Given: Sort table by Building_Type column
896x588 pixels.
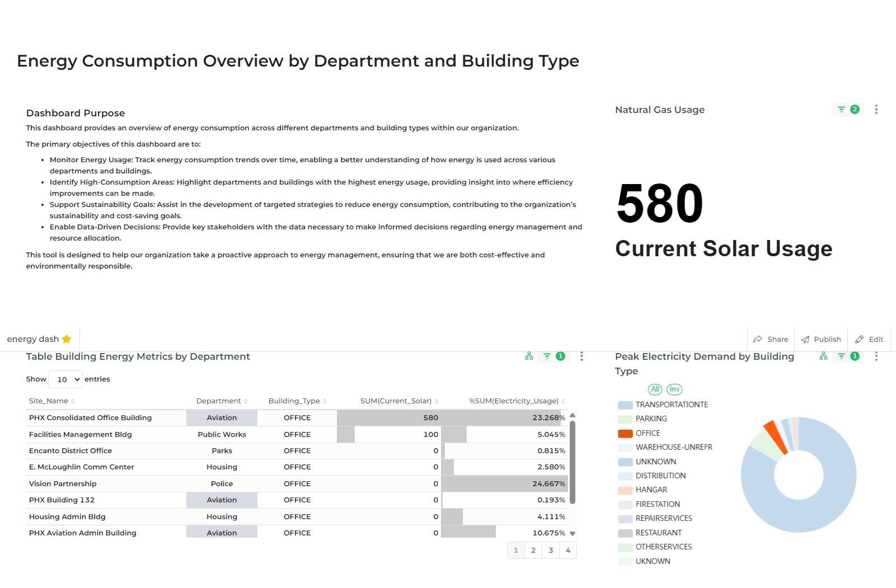Looking at the screenshot, I should [x=297, y=401].
